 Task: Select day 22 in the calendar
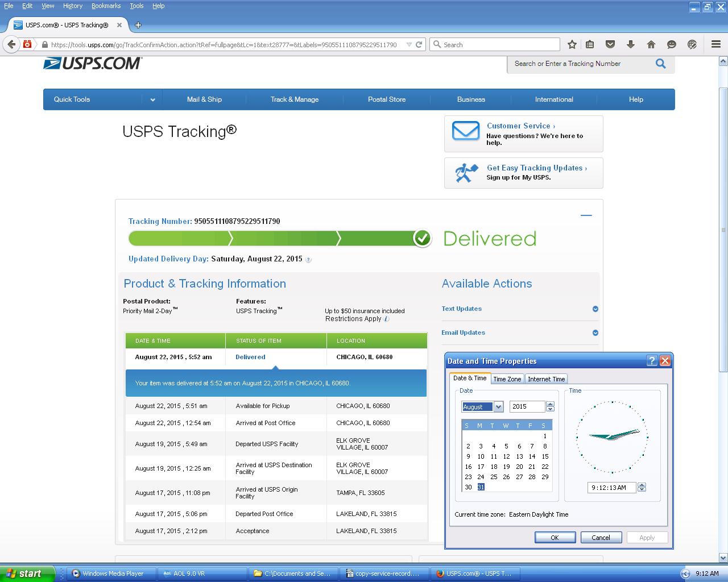[x=545, y=467]
